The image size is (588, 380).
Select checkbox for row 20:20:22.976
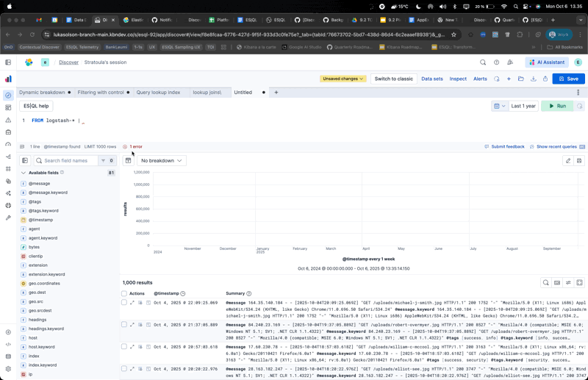tap(124, 369)
